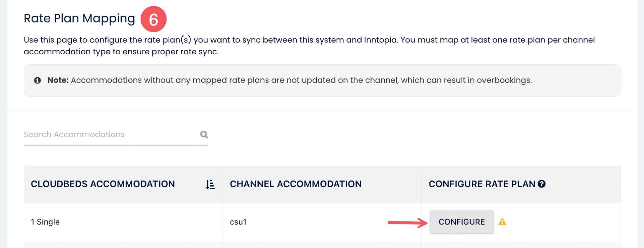Click the info icon in the Note banner
Screen dimensions: 644x248
(x=38, y=80)
